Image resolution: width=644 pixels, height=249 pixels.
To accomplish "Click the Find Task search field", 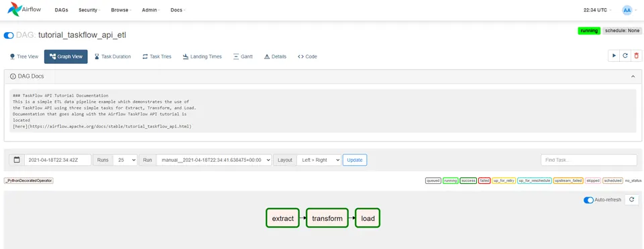I will click(x=589, y=160).
